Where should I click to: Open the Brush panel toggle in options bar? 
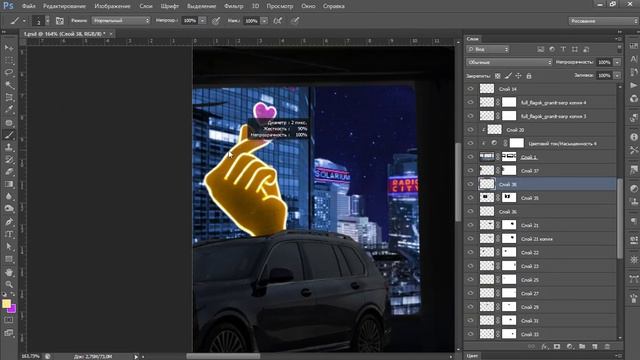point(60,20)
